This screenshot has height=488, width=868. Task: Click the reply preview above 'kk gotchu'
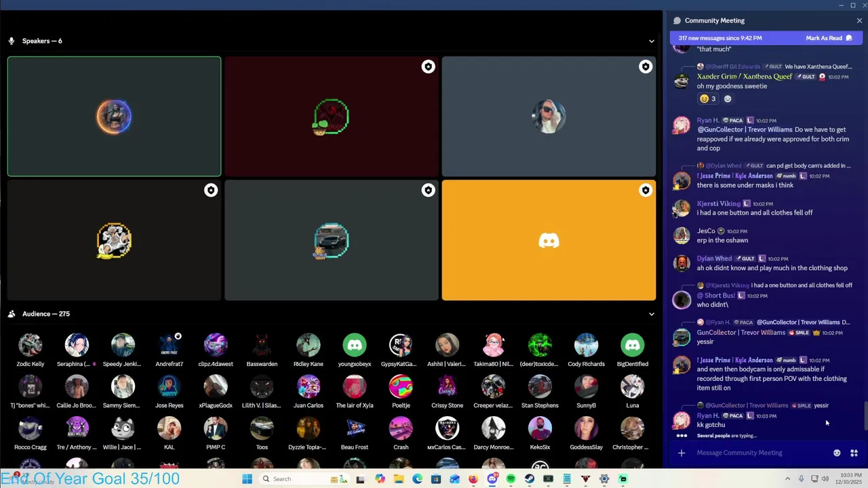pos(766,405)
